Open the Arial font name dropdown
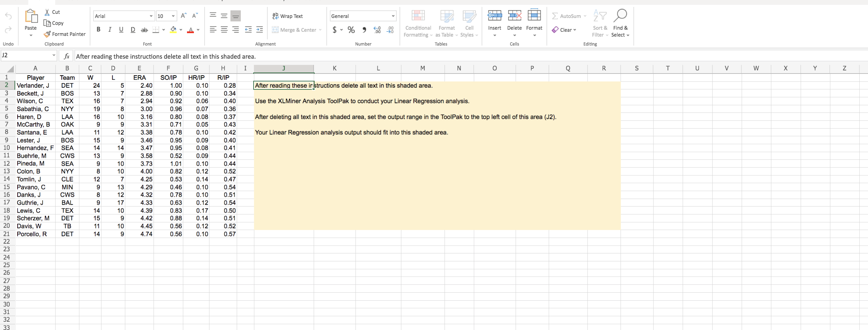The width and height of the screenshot is (868, 330). tap(151, 16)
